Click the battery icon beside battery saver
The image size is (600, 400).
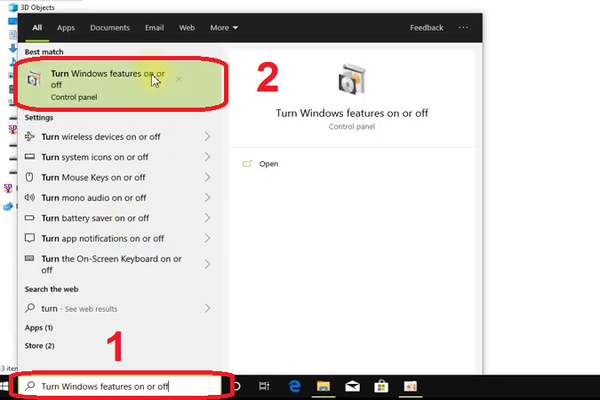pyautogui.click(x=29, y=218)
